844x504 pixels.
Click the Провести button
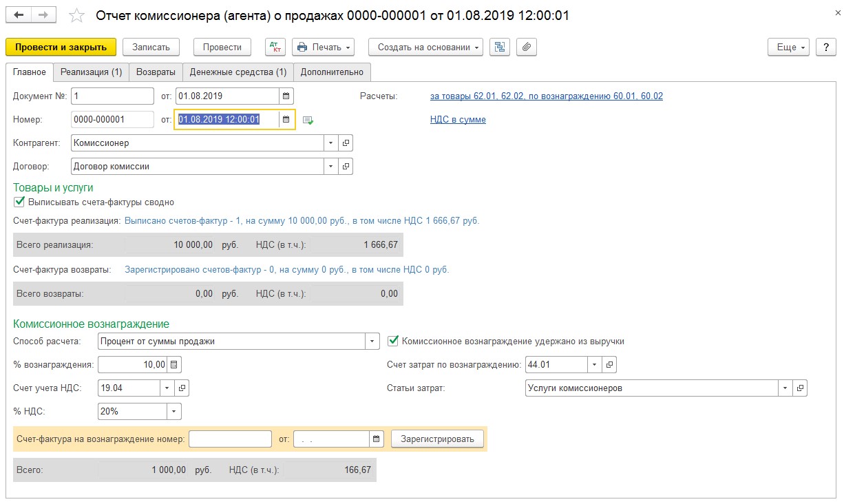222,47
